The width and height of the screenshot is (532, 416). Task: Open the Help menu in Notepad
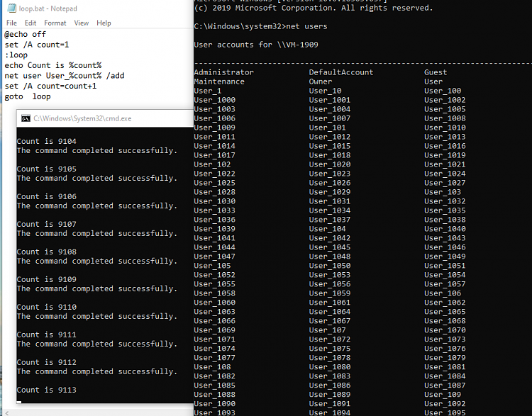point(104,23)
